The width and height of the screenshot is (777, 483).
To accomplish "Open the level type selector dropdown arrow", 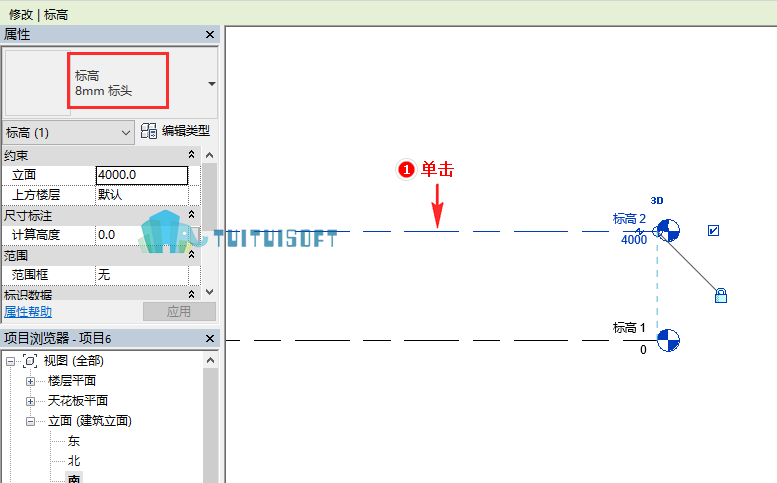I will click(212, 84).
